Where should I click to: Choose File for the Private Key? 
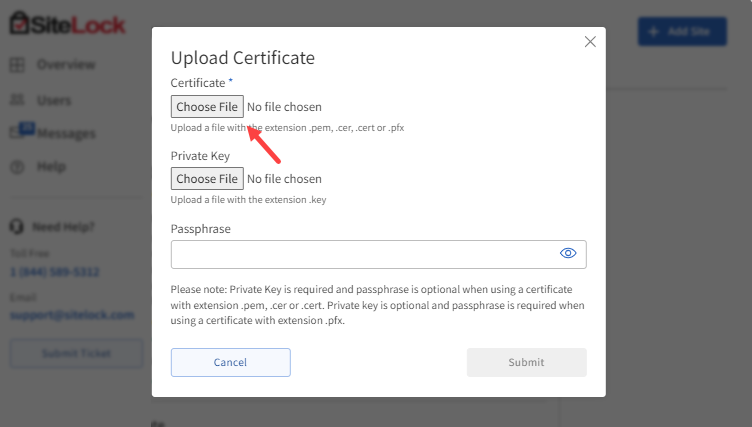207,179
